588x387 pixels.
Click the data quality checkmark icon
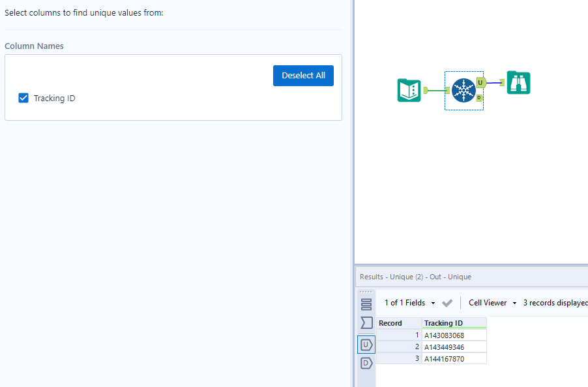pyautogui.click(x=447, y=303)
